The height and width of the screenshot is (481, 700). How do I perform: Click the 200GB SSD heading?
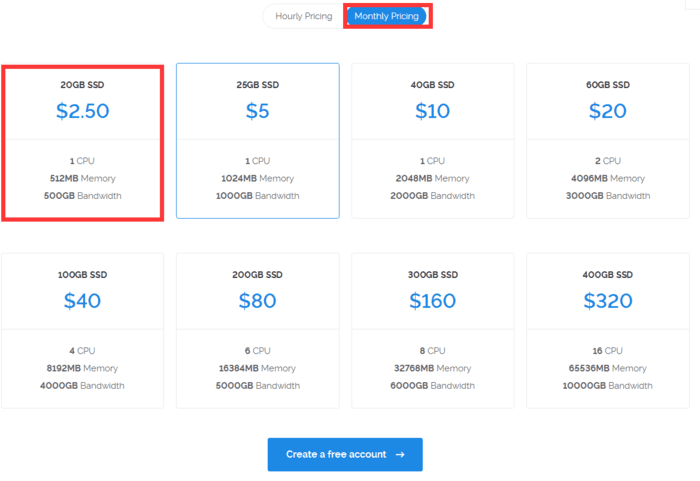click(258, 275)
